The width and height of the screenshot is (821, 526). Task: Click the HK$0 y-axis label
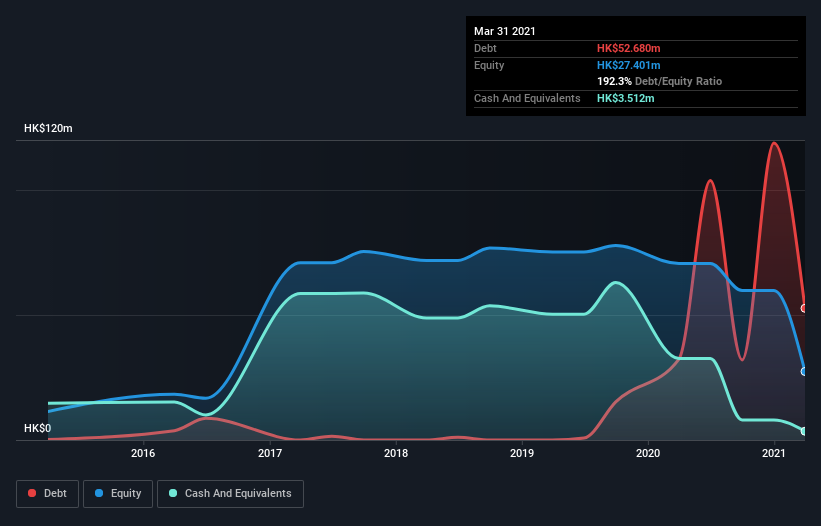[x=38, y=429]
